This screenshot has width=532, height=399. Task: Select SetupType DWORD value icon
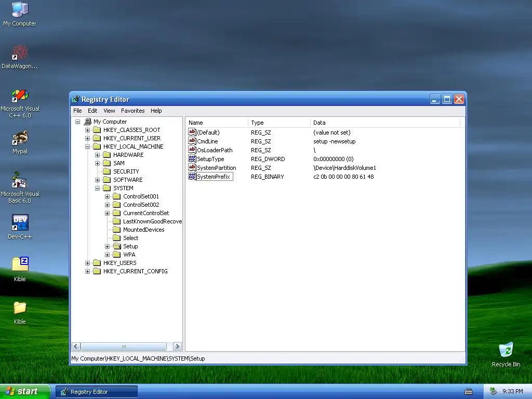(192, 158)
